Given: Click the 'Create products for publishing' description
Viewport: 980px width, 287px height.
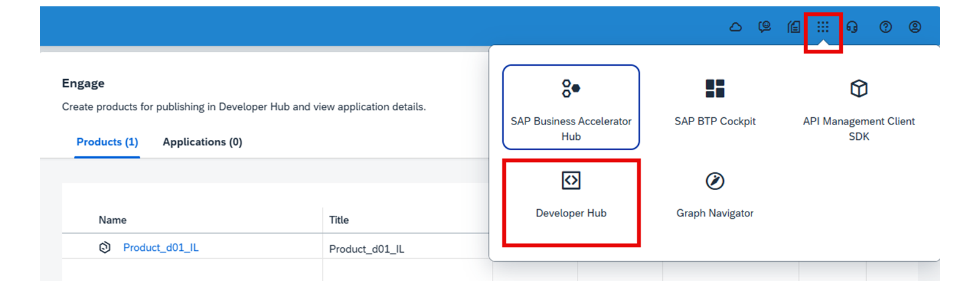Looking at the screenshot, I should pyautogui.click(x=244, y=107).
